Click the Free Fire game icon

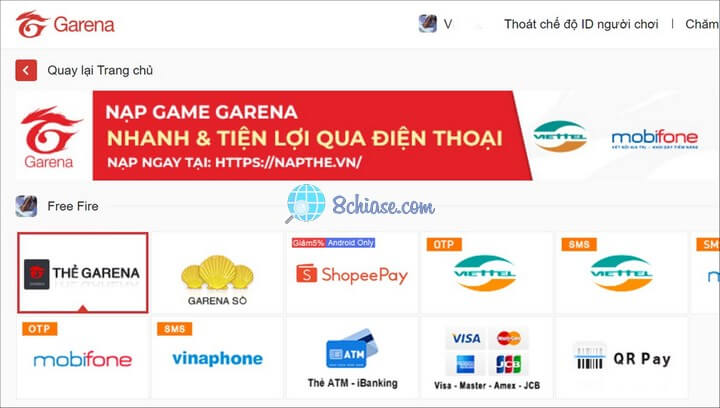pyautogui.click(x=26, y=206)
